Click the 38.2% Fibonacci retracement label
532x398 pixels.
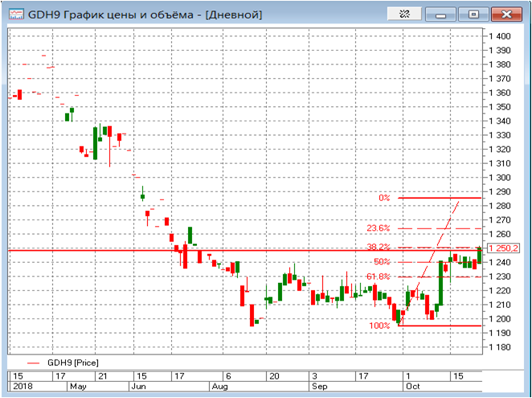click(x=379, y=248)
